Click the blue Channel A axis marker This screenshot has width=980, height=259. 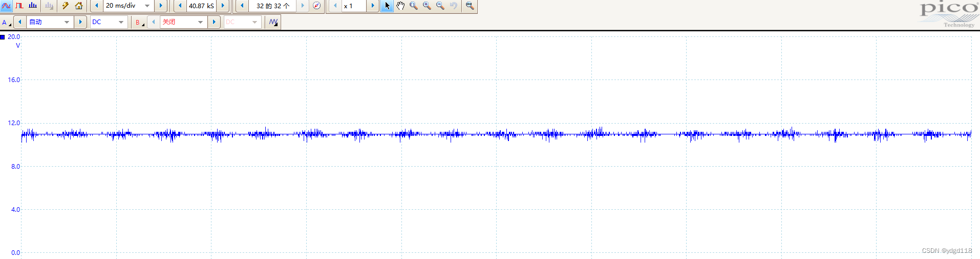(x=3, y=37)
